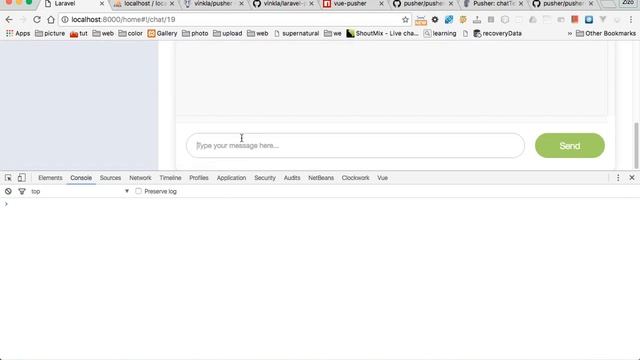Close the DevTools panel
640x360 pixels.
click(632, 178)
